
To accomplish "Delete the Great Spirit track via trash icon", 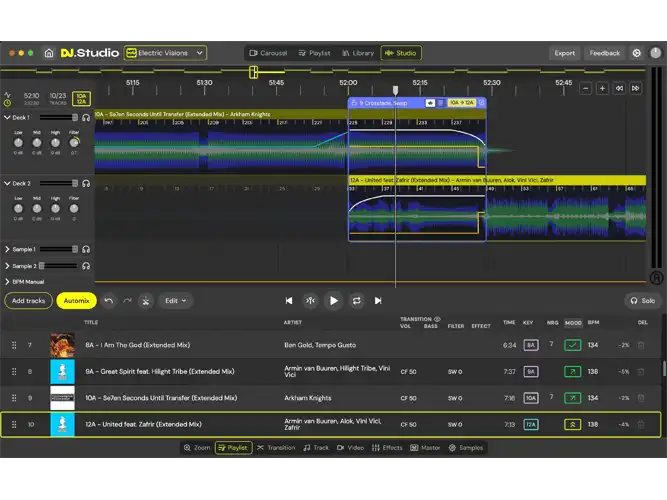I will click(x=641, y=371).
